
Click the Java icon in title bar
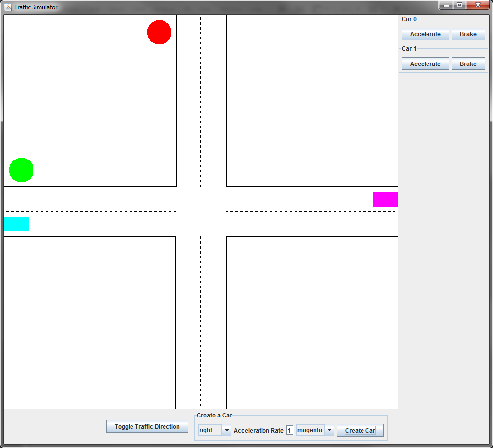8,7
